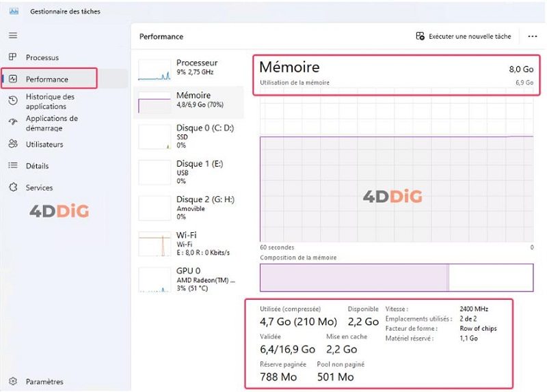Click the 788 Mo paged pool value
The height and width of the screenshot is (392, 547).
[x=278, y=377]
